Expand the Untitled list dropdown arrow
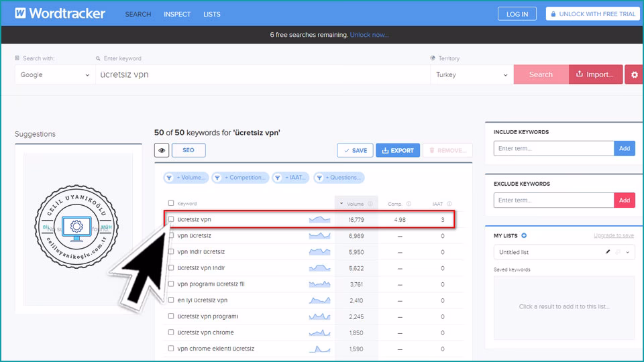The width and height of the screenshot is (644, 362). [628, 253]
